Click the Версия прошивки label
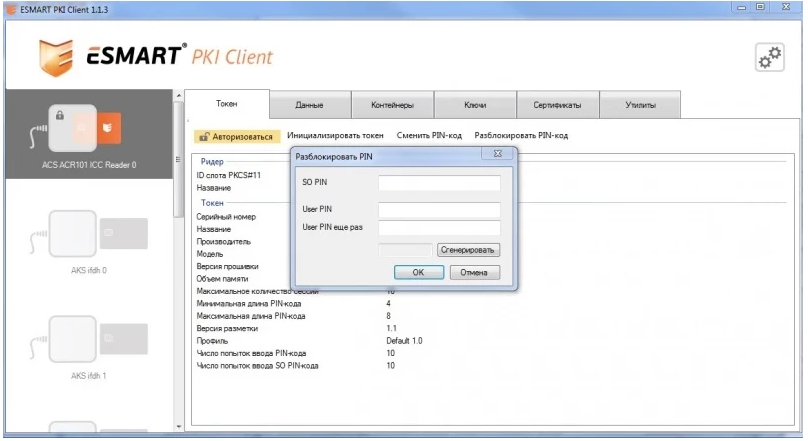Image resolution: width=808 pixels, height=441 pixels. point(227,266)
